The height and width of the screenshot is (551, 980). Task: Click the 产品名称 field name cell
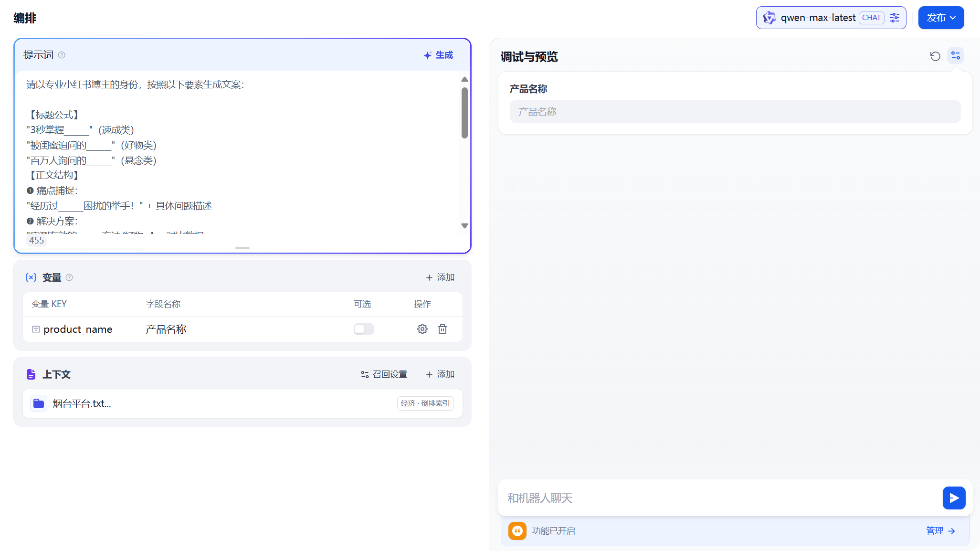[x=166, y=329]
